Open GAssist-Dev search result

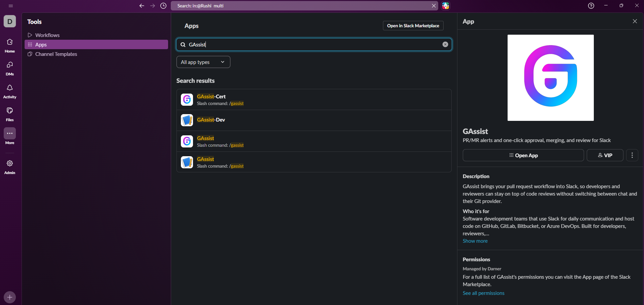314,120
